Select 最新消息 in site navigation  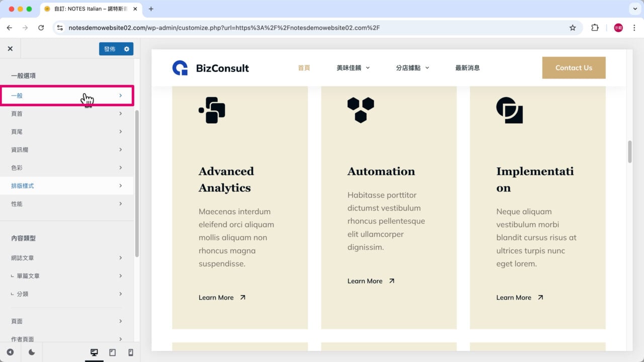coord(467,68)
